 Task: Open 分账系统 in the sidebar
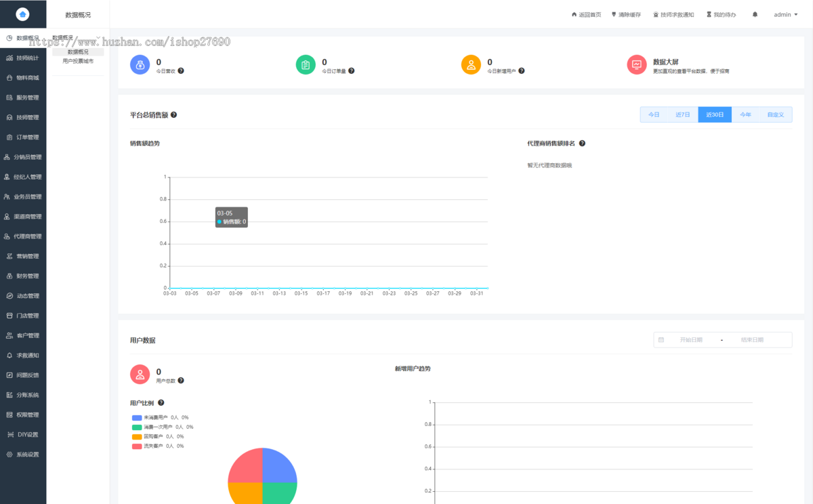point(23,395)
